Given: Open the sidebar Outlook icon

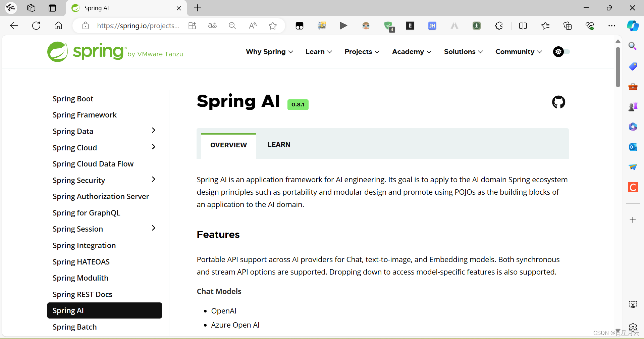Looking at the screenshot, I should tap(633, 147).
